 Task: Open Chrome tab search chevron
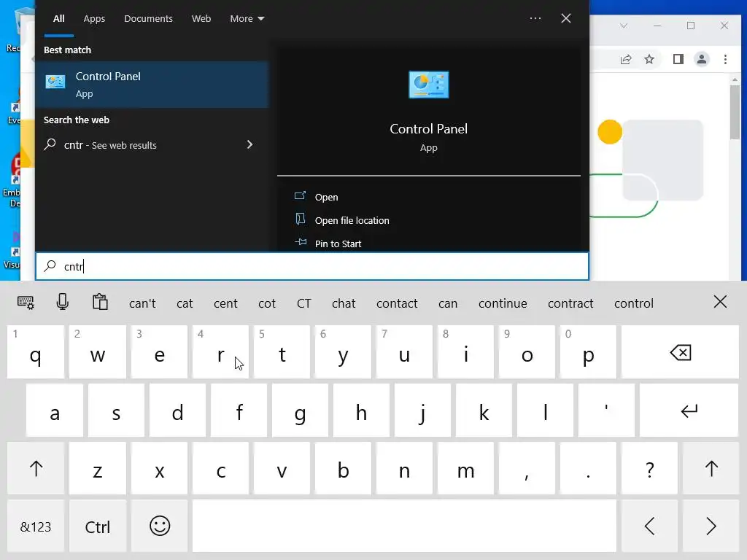pos(624,26)
